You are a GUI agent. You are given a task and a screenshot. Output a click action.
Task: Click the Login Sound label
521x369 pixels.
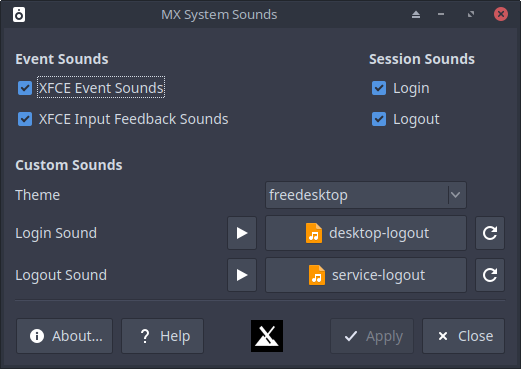coord(56,233)
